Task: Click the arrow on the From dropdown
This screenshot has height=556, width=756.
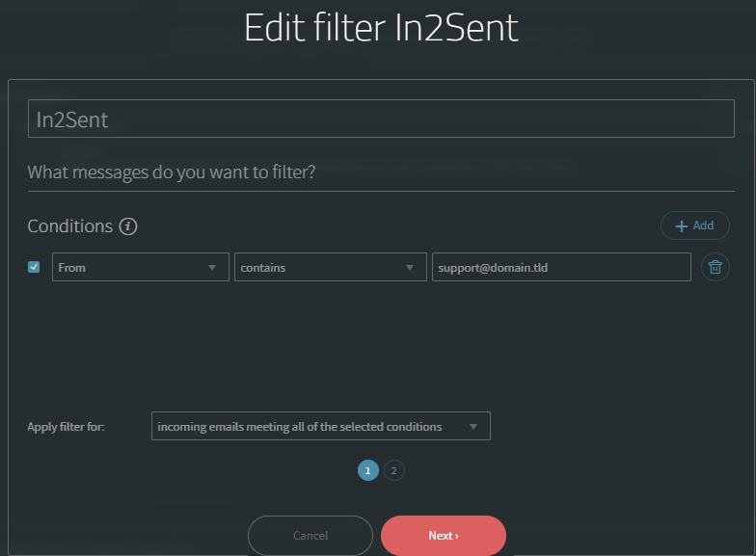Action: coord(212,267)
